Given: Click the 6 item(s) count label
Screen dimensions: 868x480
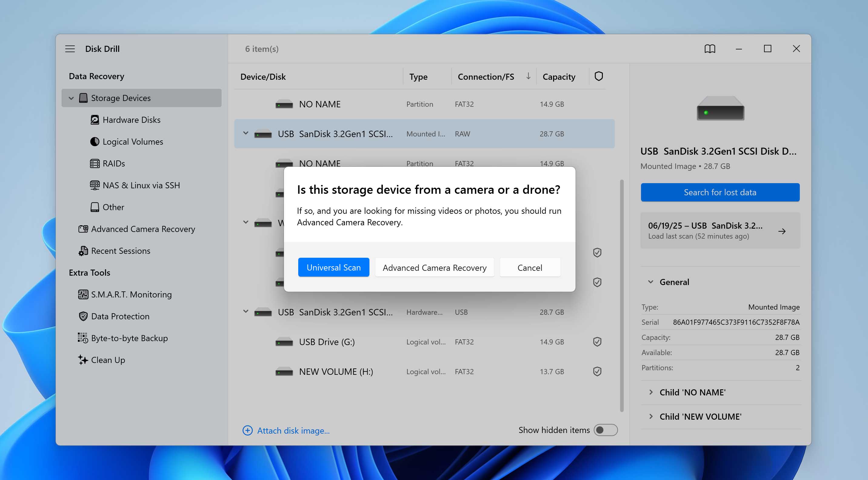Looking at the screenshot, I should coord(262,49).
